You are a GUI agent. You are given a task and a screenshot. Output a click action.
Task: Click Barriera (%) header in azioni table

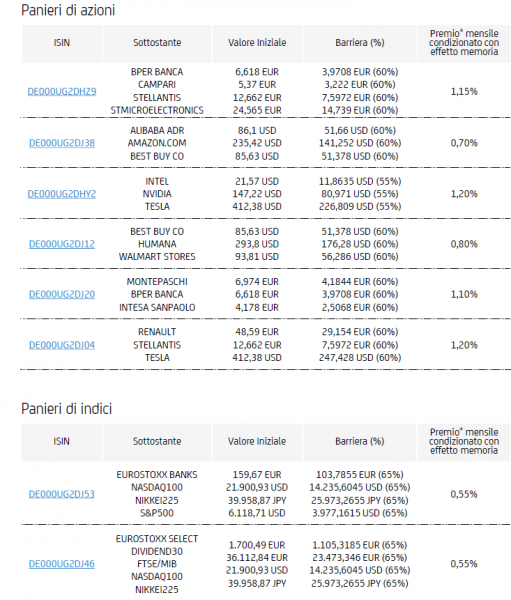tap(360, 42)
